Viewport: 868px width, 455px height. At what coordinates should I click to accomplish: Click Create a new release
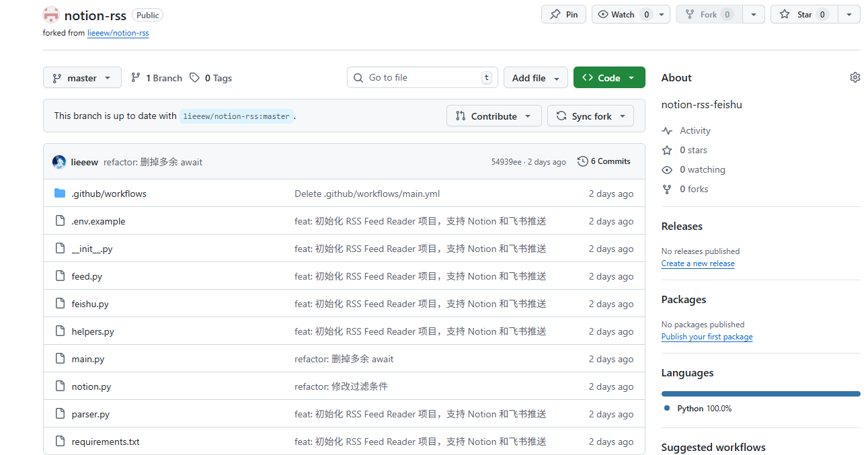coord(698,263)
